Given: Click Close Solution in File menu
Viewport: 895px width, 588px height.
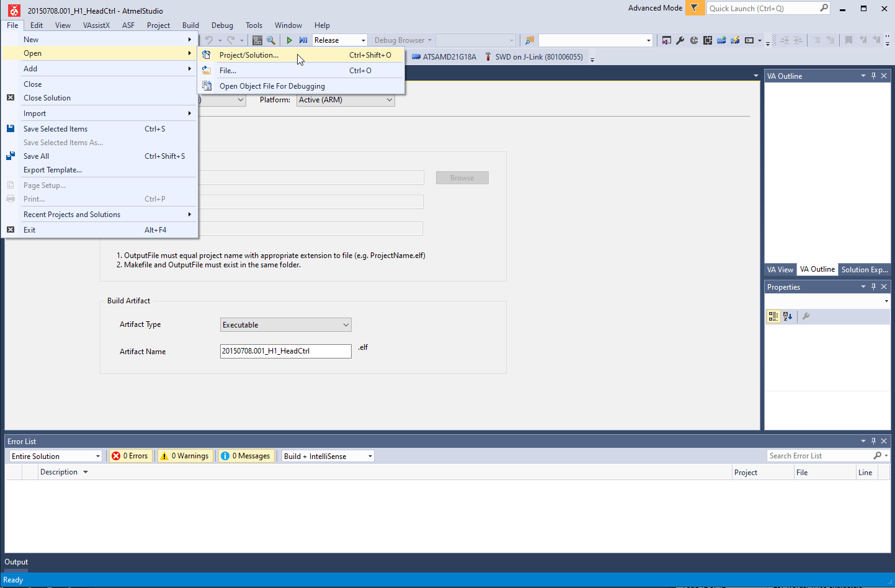Looking at the screenshot, I should [x=99, y=98].
